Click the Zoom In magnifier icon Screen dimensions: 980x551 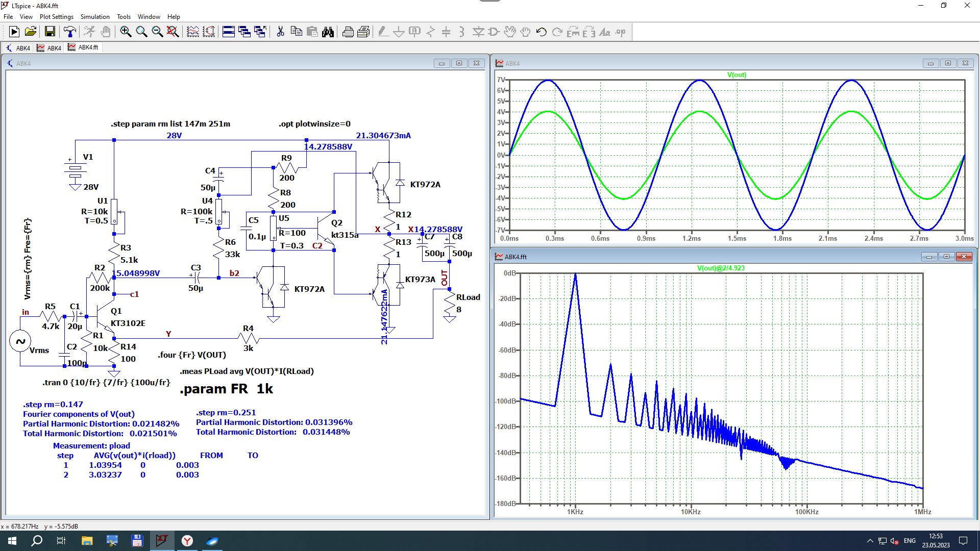pos(126,32)
